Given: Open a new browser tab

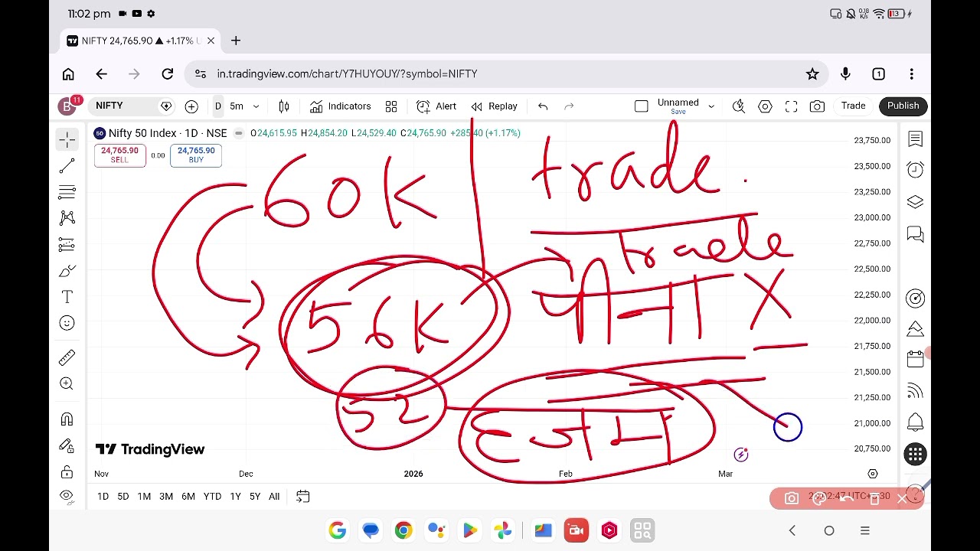Looking at the screenshot, I should (236, 41).
